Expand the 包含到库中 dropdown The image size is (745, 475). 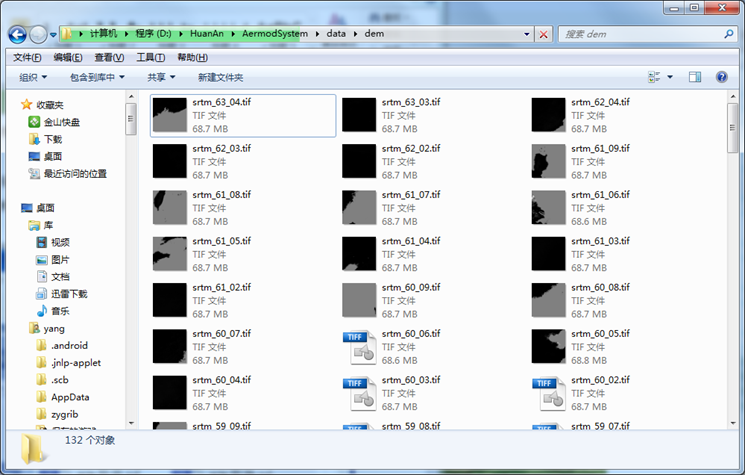(97, 77)
